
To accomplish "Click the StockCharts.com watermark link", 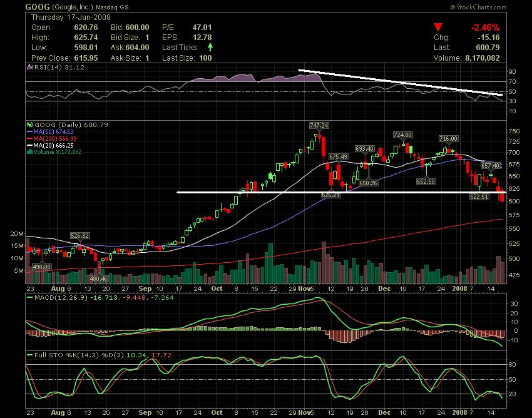I will coord(478,7).
